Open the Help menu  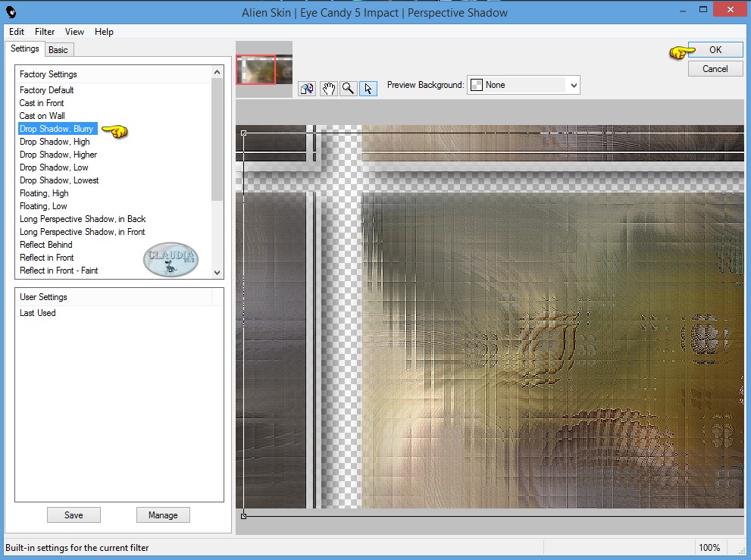pos(104,32)
